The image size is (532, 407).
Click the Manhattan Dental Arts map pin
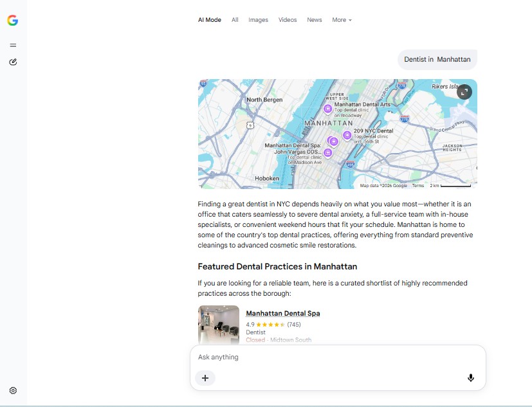point(327,109)
